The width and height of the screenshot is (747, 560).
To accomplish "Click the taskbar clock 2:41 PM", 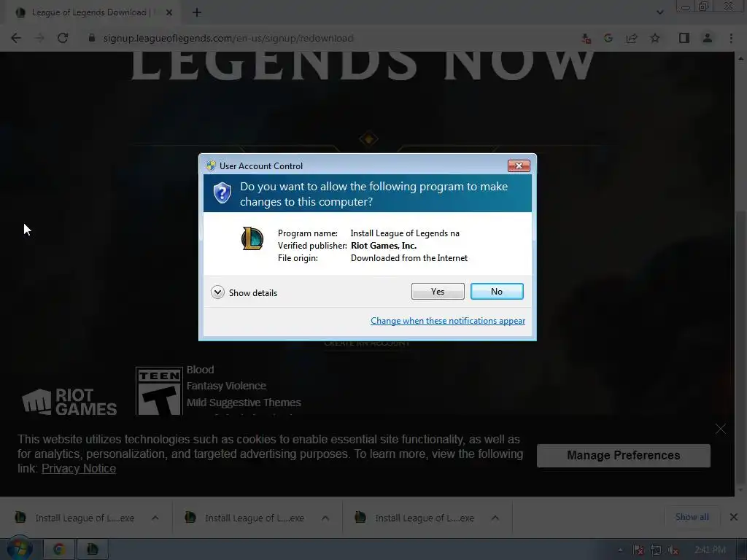I will point(710,550).
